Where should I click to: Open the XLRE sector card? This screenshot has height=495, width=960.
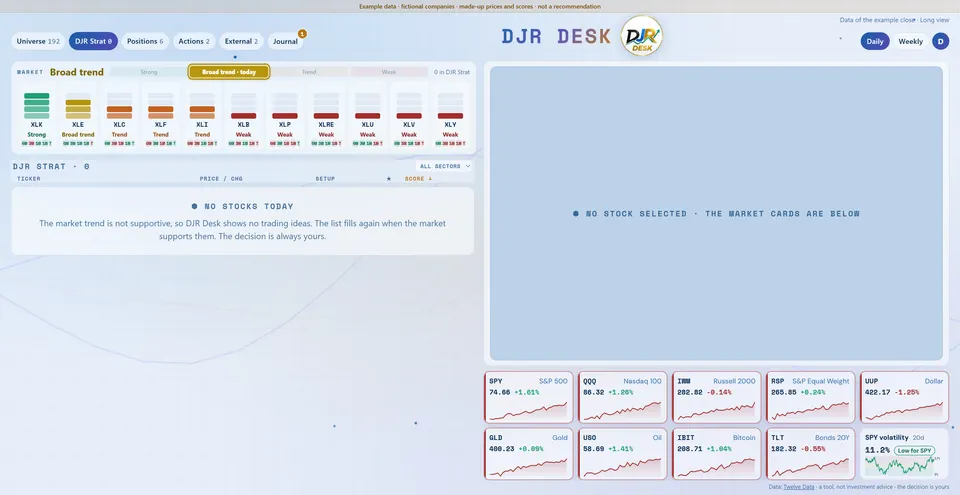(326, 116)
